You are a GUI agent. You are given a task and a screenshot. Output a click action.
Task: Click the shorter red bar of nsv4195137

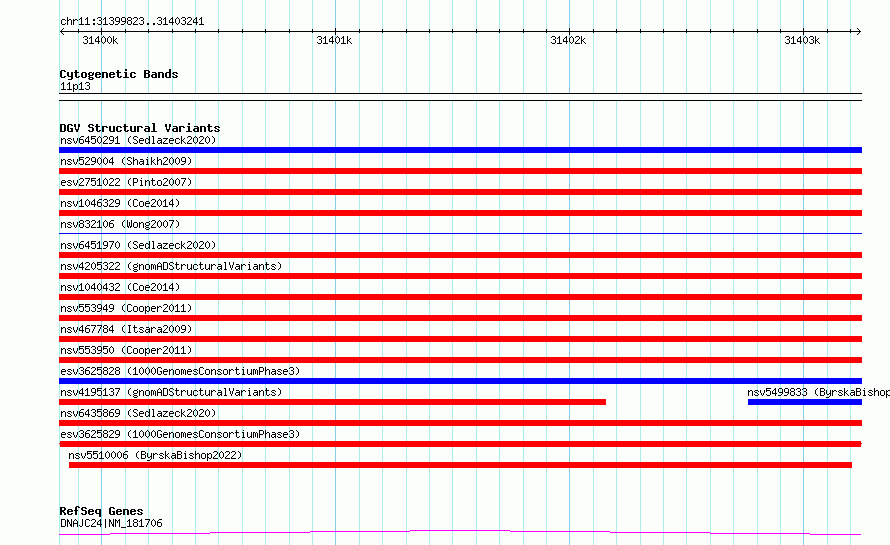(x=333, y=402)
